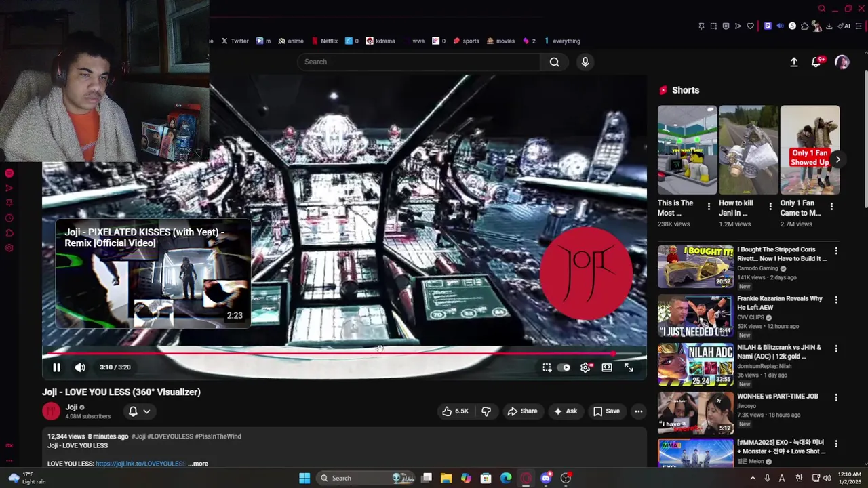Open the video player settings gear
The image size is (868, 488).
[x=586, y=367]
